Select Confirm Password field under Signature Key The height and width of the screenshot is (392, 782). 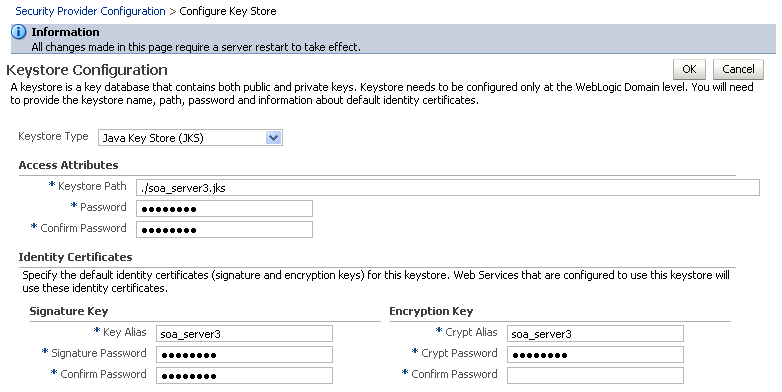coord(244,376)
